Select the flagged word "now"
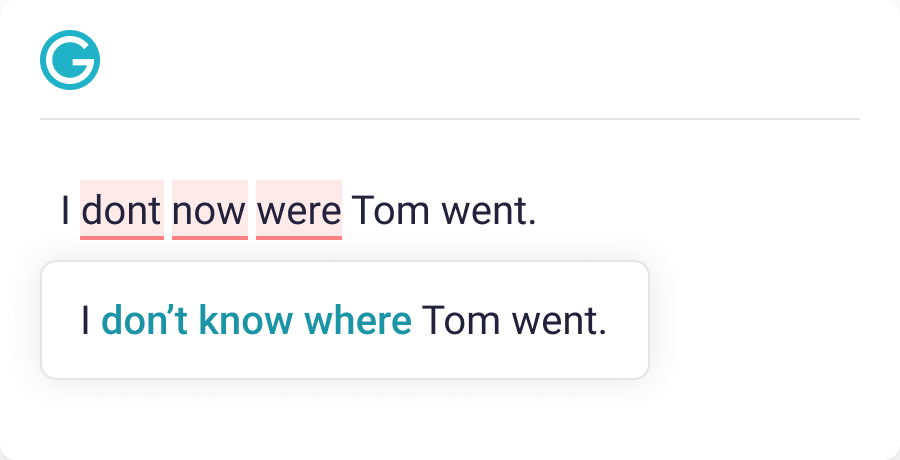The width and height of the screenshot is (900, 460). tap(209, 210)
